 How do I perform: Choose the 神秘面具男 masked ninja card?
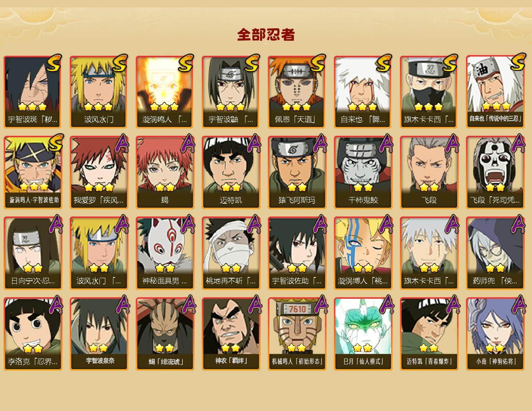point(165,253)
